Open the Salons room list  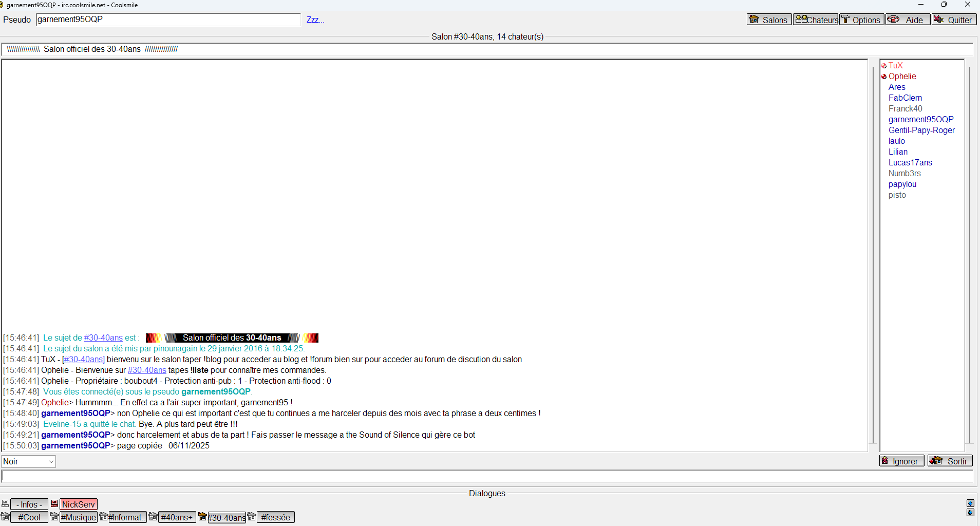(769, 20)
